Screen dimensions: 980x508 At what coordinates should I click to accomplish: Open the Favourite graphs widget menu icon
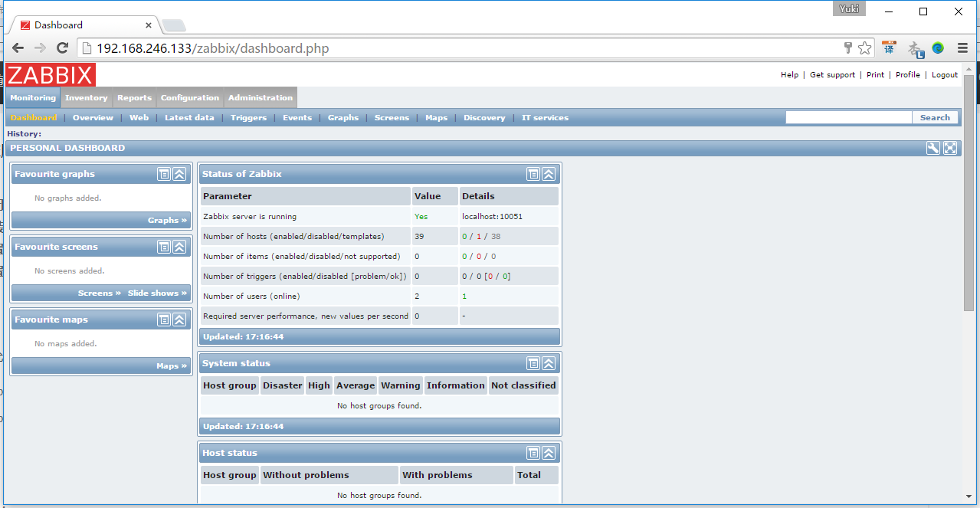(164, 174)
